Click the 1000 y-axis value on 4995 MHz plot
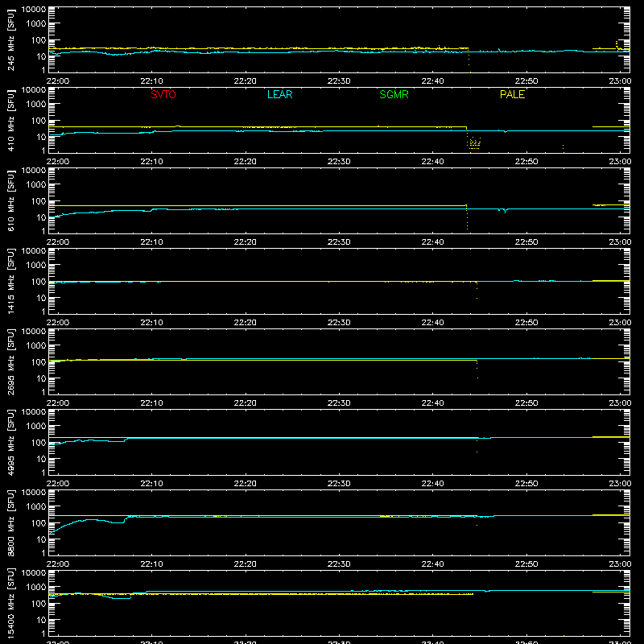This screenshot has height=644, width=644. coord(36,427)
